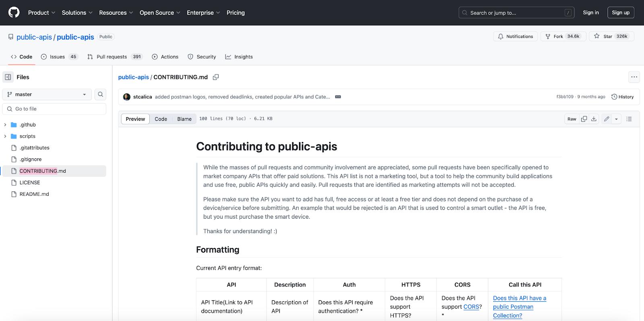Download the raw file icon
644x321 pixels.
pos(594,119)
